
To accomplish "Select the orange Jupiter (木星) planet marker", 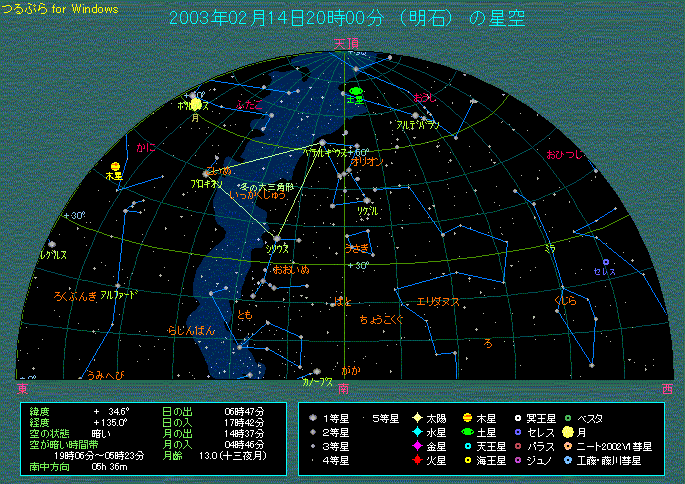I will [x=116, y=166].
